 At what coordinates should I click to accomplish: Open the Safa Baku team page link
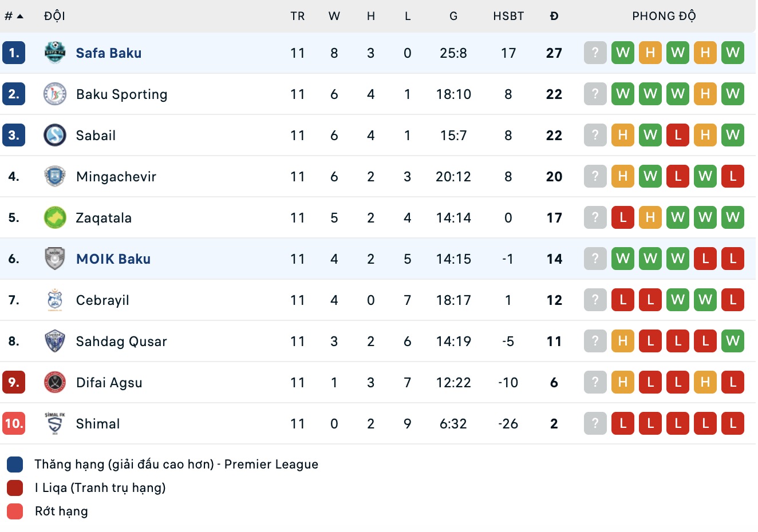point(109,53)
